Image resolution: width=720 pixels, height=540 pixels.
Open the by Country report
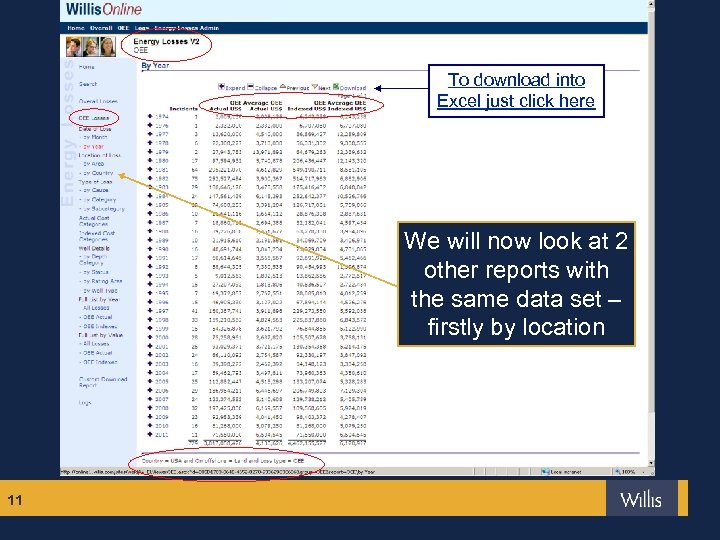[x=98, y=173]
